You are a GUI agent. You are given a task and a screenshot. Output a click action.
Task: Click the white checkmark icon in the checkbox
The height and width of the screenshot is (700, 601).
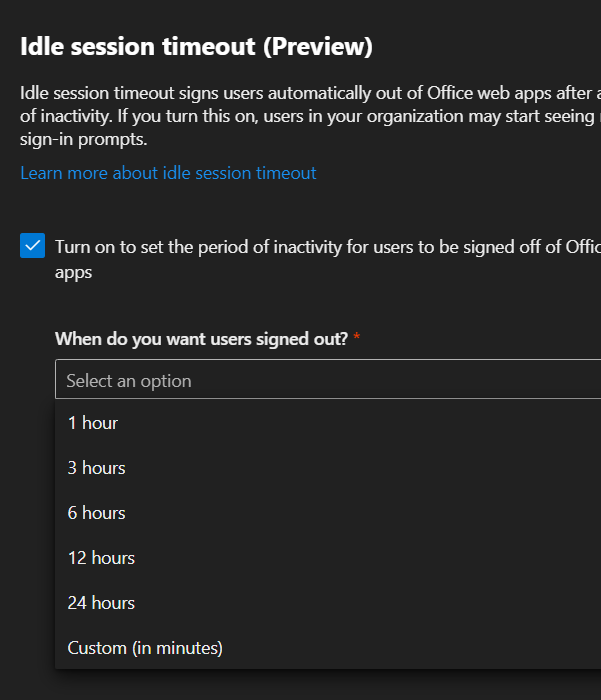point(33,246)
